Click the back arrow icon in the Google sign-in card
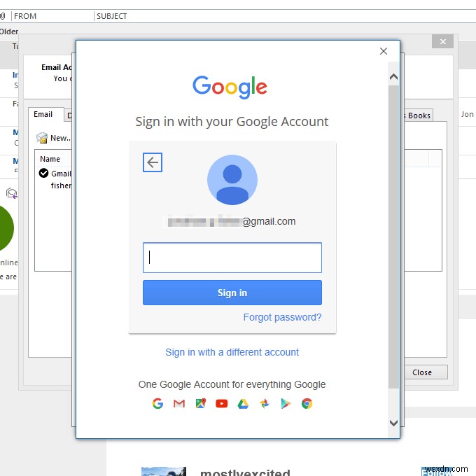The width and height of the screenshot is (476, 476). 153,162
